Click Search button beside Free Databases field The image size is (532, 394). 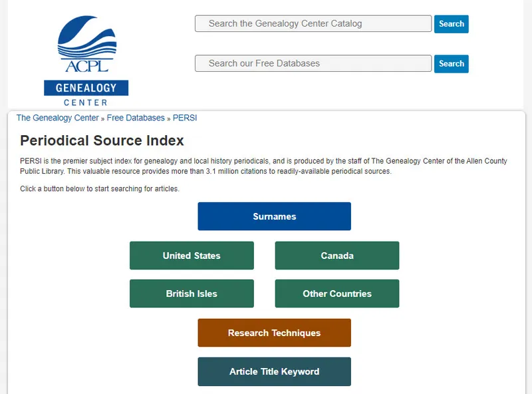[x=452, y=63]
